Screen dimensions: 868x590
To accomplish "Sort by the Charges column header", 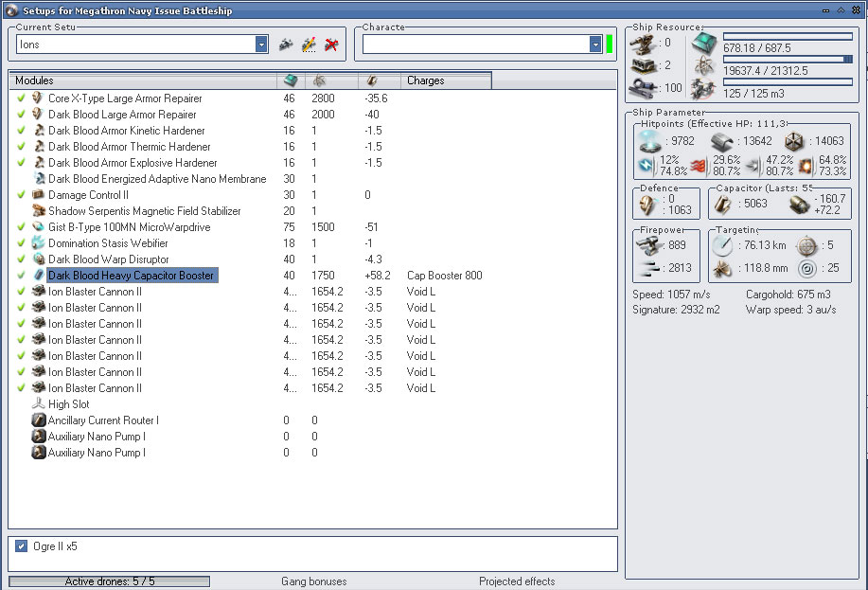I will coord(446,80).
